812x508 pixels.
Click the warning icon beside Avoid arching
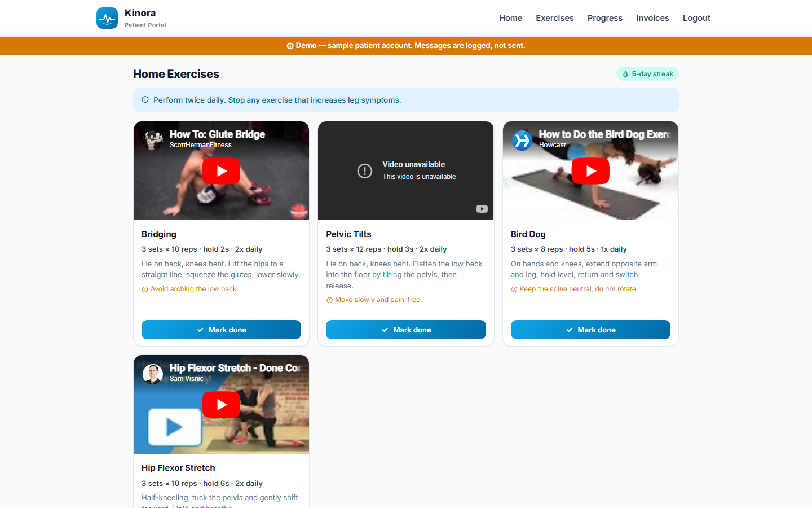click(x=145, y=290)
